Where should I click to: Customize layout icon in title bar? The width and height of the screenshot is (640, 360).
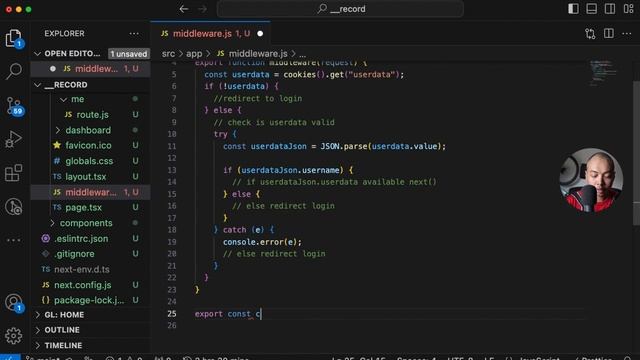click(x=628, y=9)
